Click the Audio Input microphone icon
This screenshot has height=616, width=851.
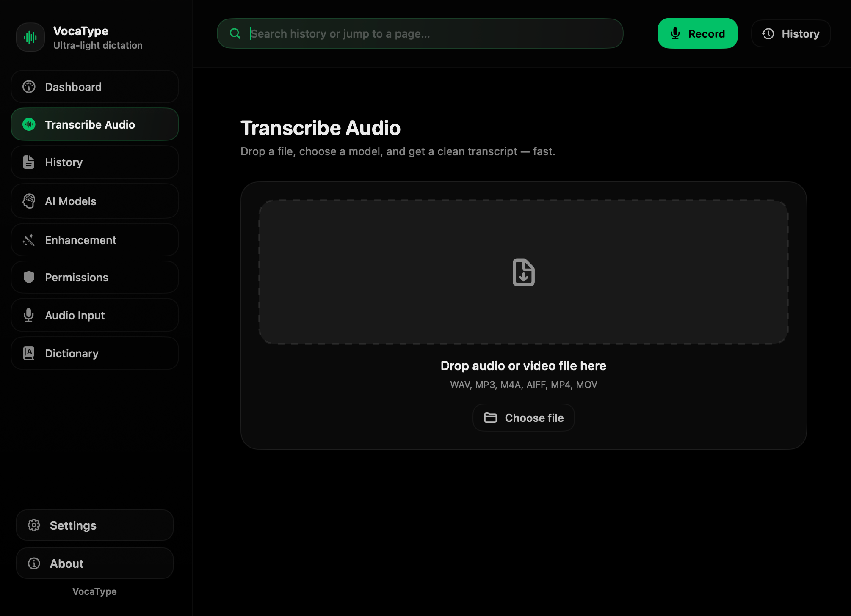pos(29,315)
